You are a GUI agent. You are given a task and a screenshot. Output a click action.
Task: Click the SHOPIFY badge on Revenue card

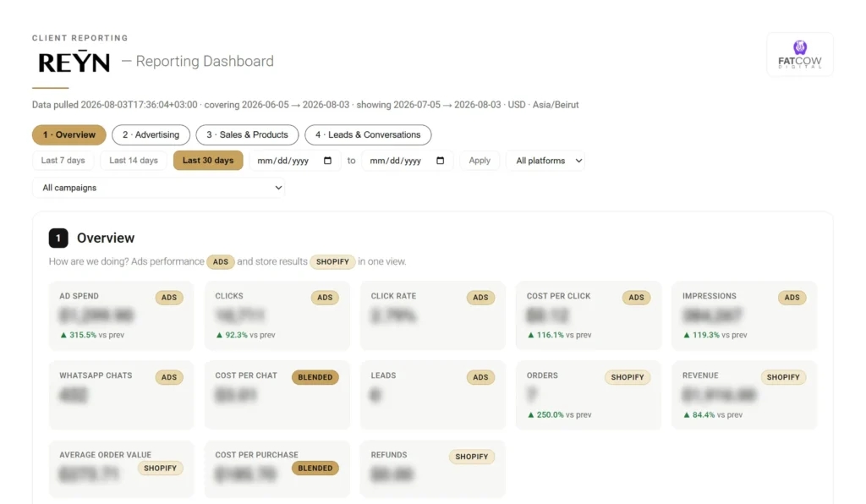coord(783,377)
